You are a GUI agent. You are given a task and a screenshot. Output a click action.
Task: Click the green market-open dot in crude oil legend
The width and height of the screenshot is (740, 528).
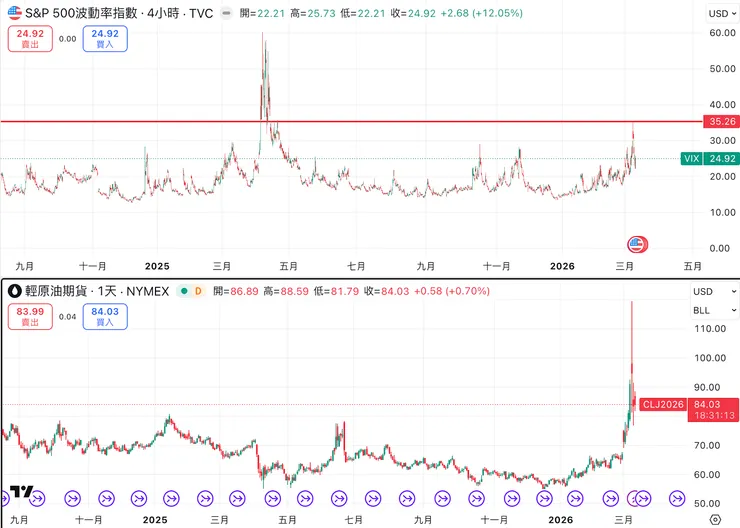tap(184, 291)
